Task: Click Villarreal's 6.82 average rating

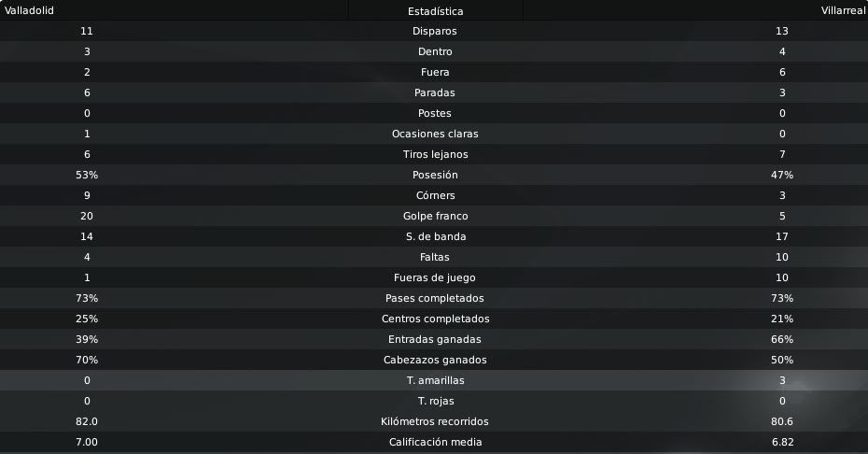Action: coord(782,442)
